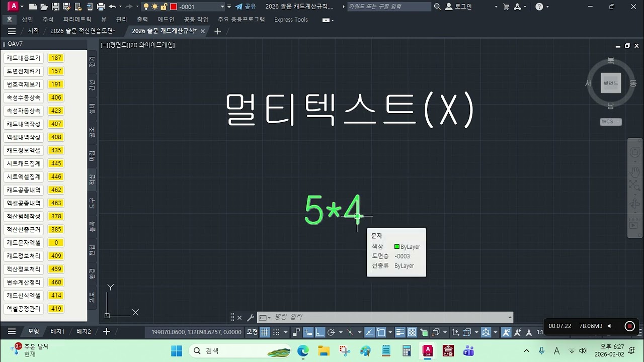Toggle 2D object snap square icon
The height and width of the screenshot is (362, 644).
click(381, 332)
